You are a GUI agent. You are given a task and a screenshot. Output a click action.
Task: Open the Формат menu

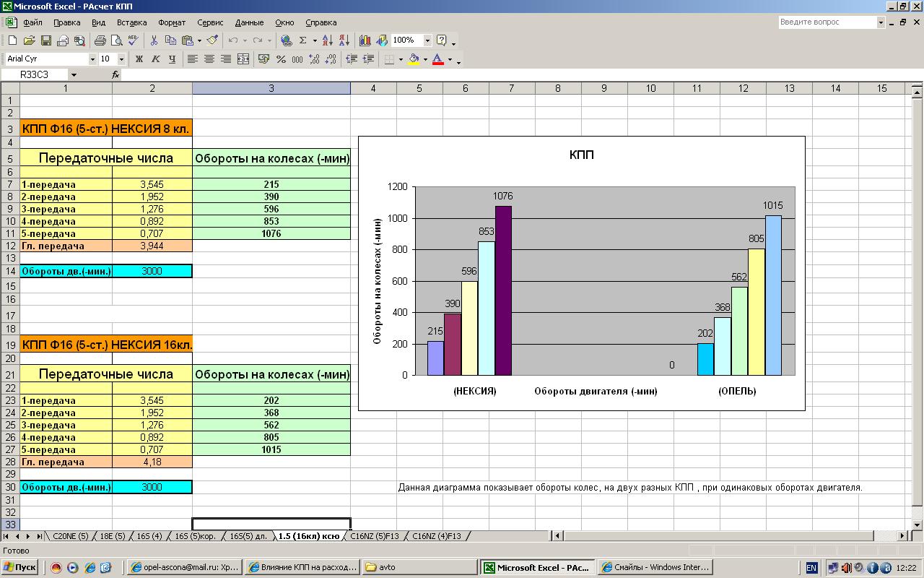click(172, 22)
